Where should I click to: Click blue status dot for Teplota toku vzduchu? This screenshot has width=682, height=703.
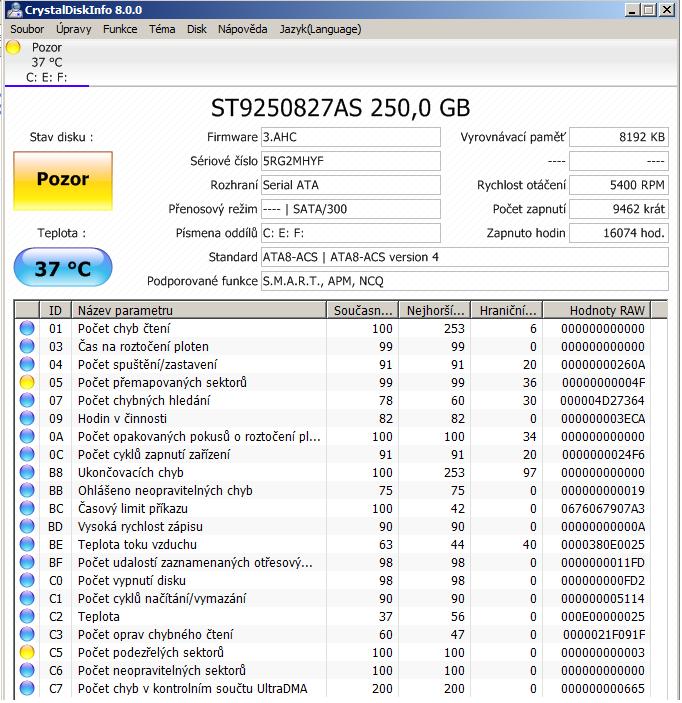pos(27,545)
